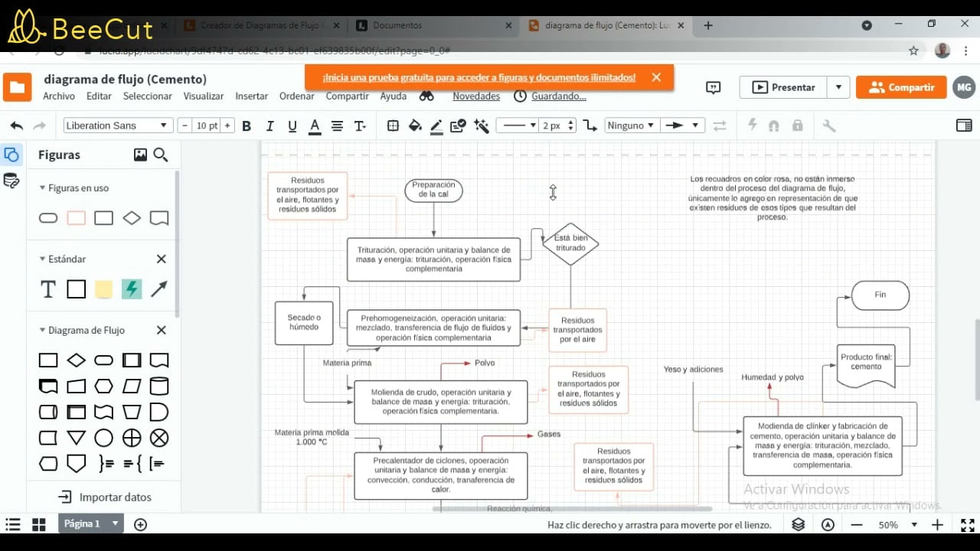Toggle italic text formatting

[269, 126]
